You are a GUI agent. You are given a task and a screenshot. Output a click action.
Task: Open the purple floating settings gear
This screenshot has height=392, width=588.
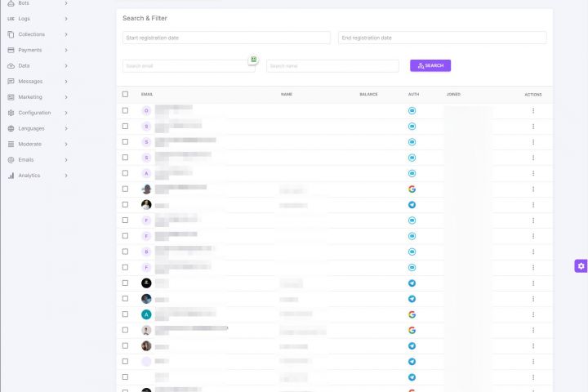click(x=581, y=265)
